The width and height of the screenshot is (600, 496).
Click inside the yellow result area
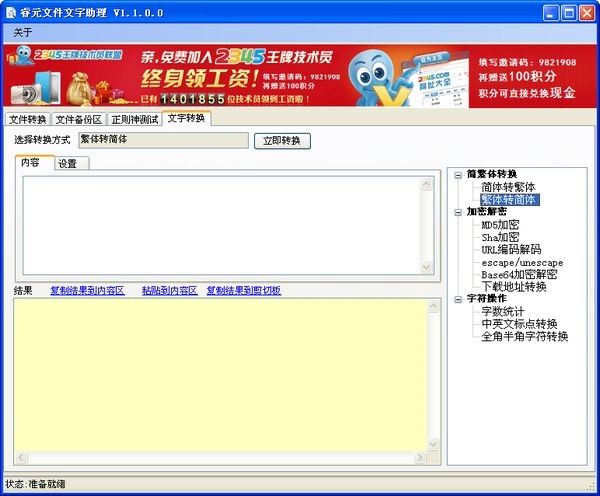point(220,375)
